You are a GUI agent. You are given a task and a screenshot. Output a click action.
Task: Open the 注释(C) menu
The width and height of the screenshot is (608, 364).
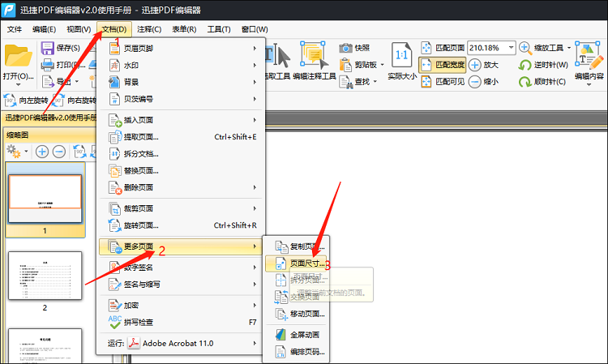point(149,29)
